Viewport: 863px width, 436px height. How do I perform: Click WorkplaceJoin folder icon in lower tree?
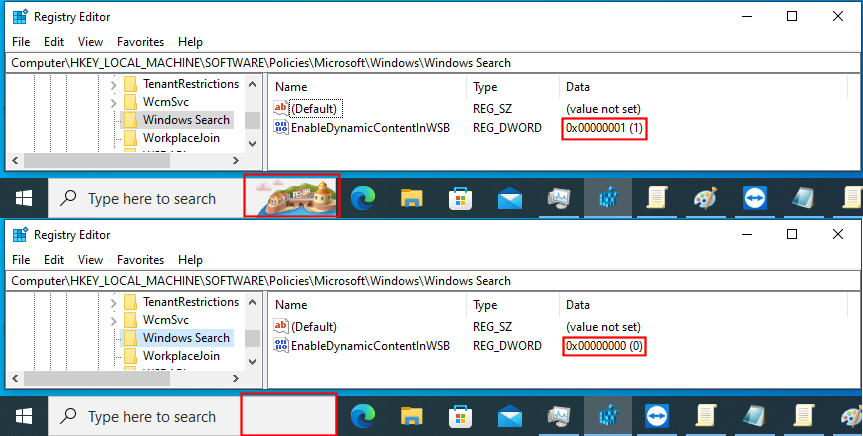130,356
